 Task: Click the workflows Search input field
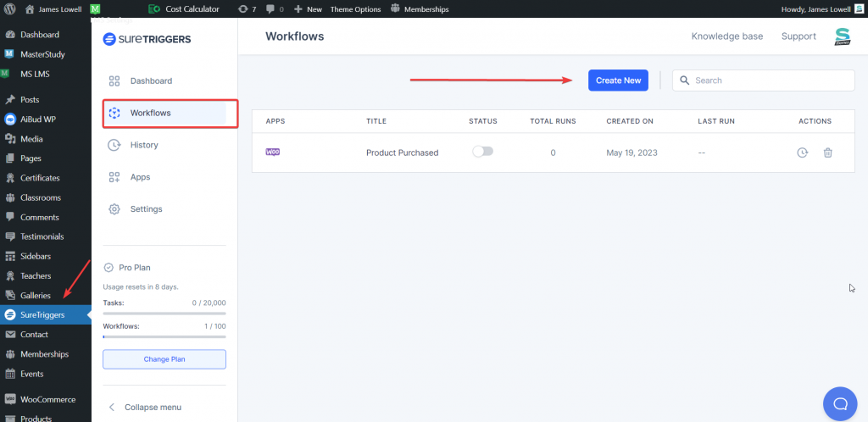[764, 81]
